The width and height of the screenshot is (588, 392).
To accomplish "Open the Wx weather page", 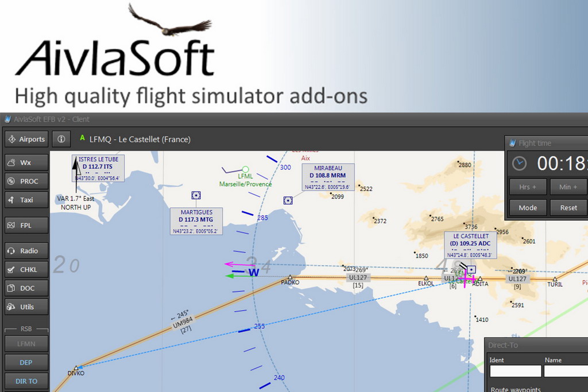I will coord(26,162).
